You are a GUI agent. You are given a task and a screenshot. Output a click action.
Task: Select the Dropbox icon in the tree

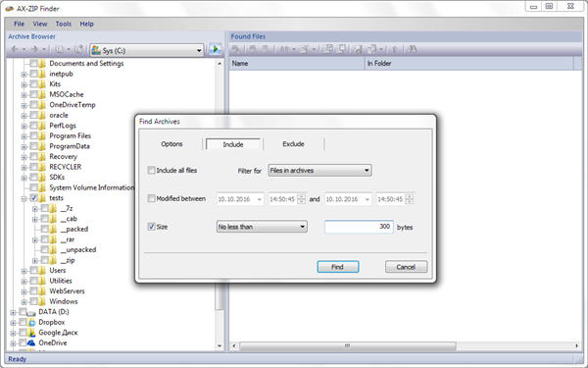tap(31, 322)
